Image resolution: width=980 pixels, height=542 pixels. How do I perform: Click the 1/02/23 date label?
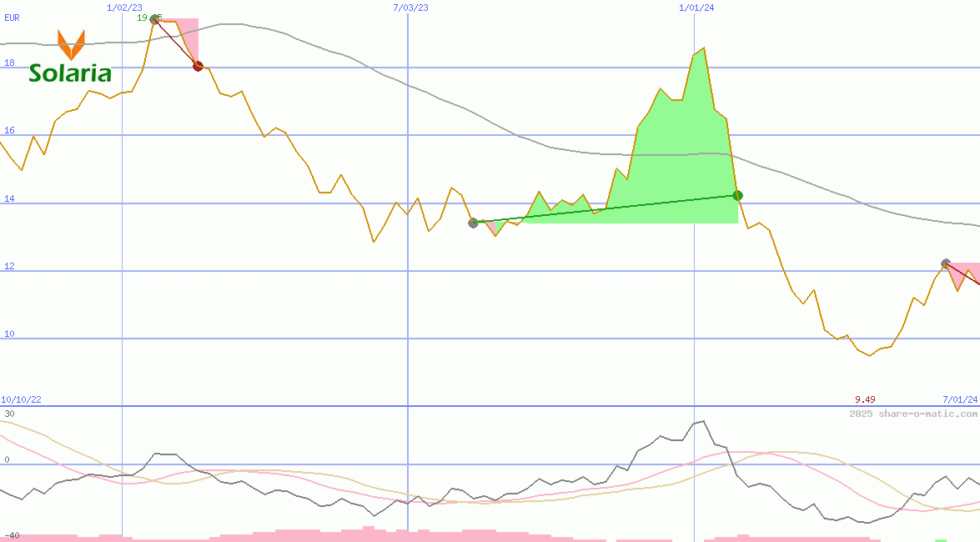pos(125,8)
